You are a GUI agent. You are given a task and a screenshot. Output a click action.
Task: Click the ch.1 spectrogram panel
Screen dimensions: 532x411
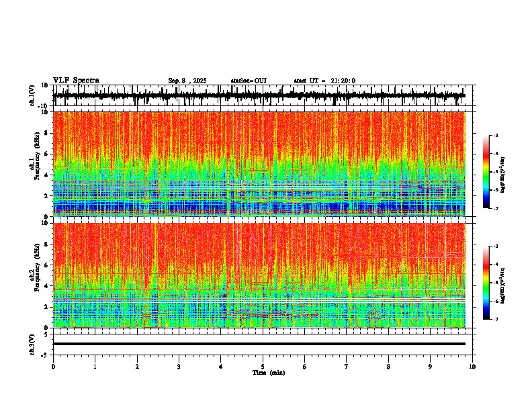(259, 164)
